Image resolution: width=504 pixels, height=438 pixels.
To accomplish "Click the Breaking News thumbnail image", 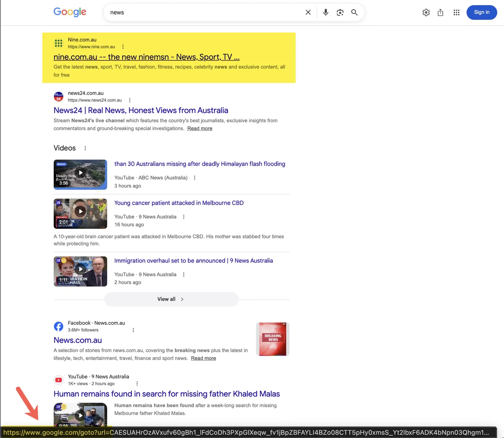I will pos(273,339).
